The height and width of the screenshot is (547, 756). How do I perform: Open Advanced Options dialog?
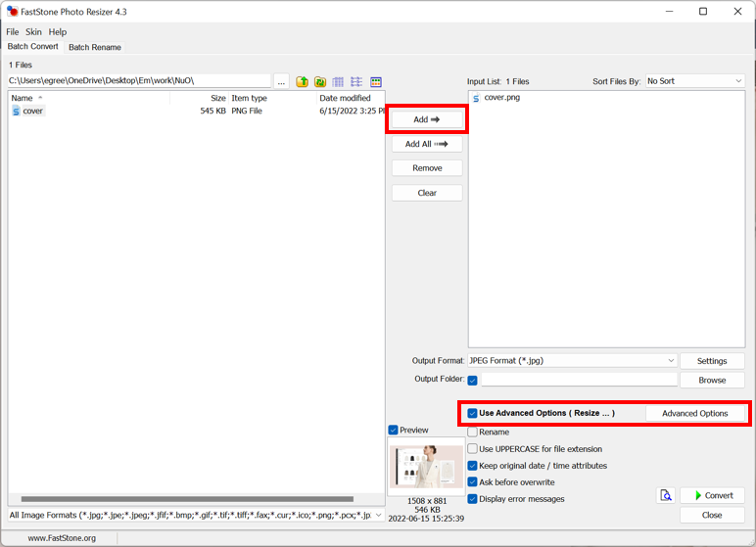694,414
